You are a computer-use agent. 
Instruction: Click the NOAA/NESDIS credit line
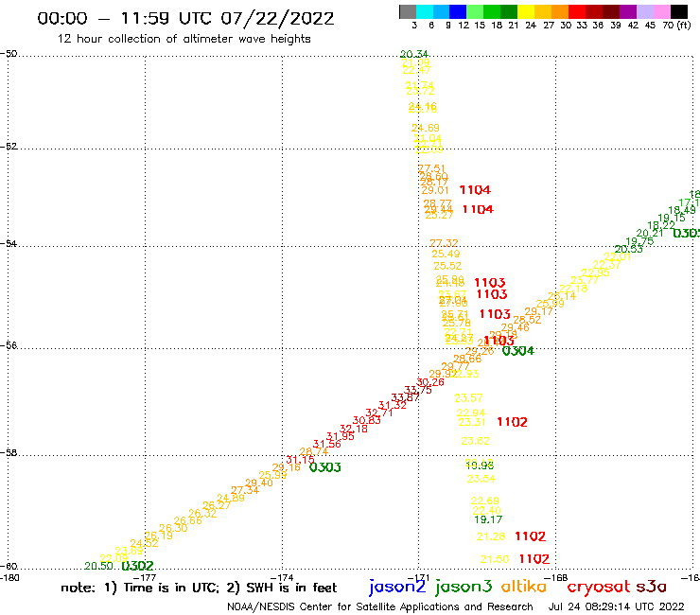coord(380,607)
